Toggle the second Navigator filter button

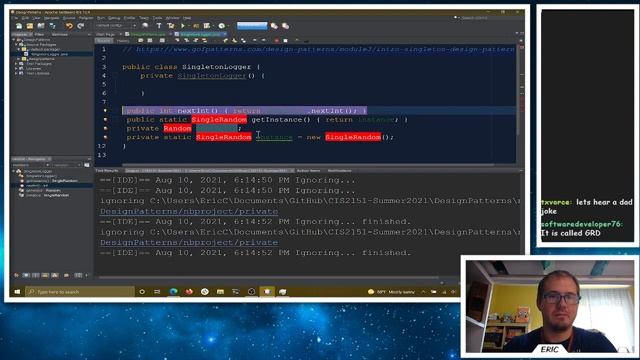tap(26, 276)
